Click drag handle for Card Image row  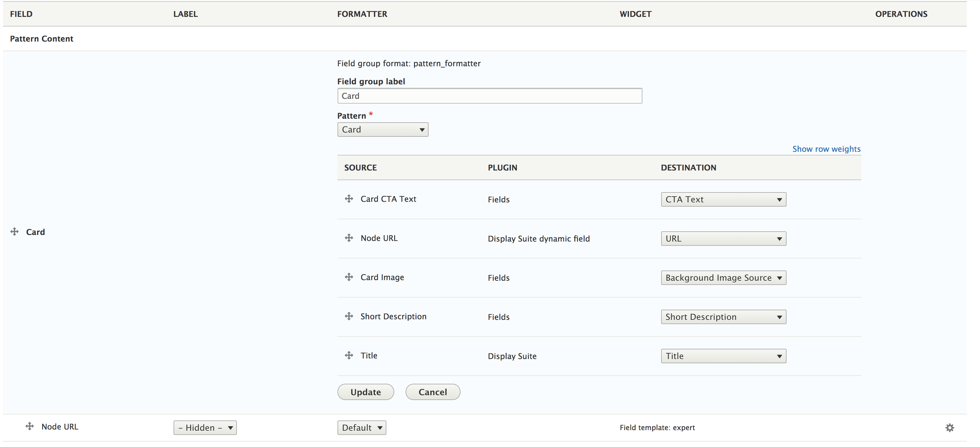click(348, 277)
